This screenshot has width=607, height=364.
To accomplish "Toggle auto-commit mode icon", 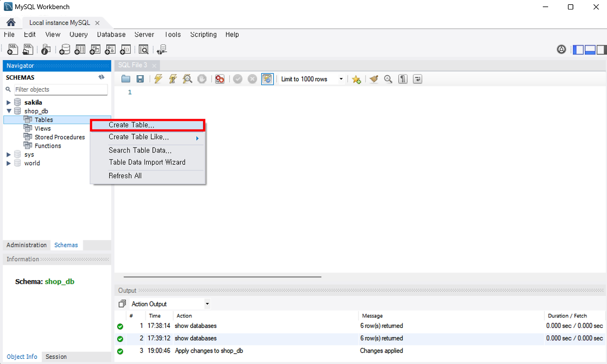I will 267,79.
